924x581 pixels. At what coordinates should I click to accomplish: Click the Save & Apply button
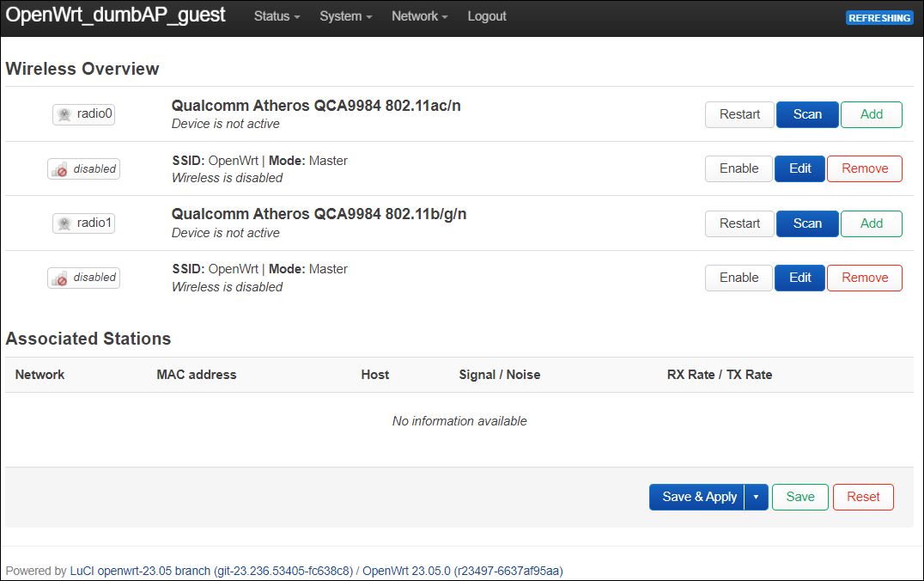(x=697, y=498)
